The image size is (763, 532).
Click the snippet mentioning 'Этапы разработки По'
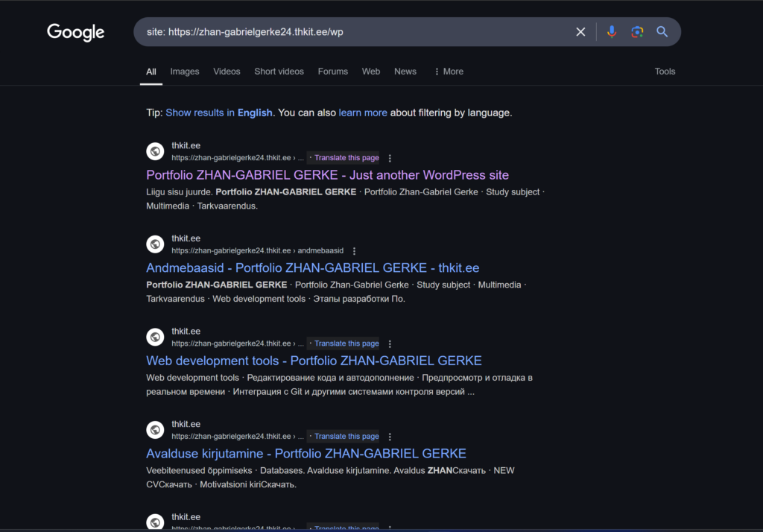pos(336,292)
